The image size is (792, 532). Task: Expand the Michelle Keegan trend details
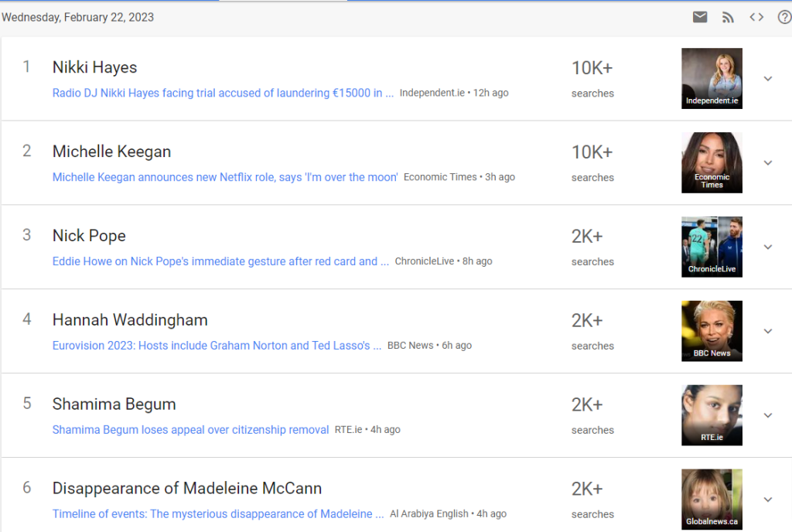click(x=768, y=163)
